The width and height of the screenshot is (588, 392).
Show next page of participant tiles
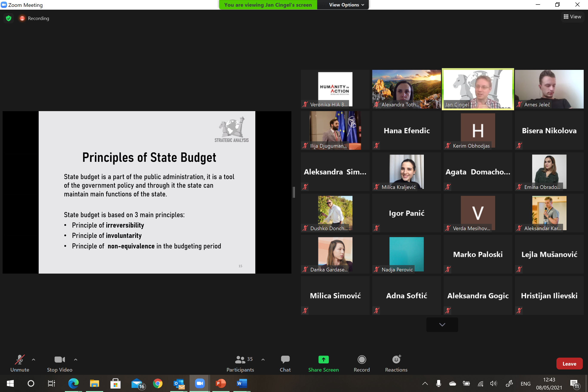[x=442, y=325]
